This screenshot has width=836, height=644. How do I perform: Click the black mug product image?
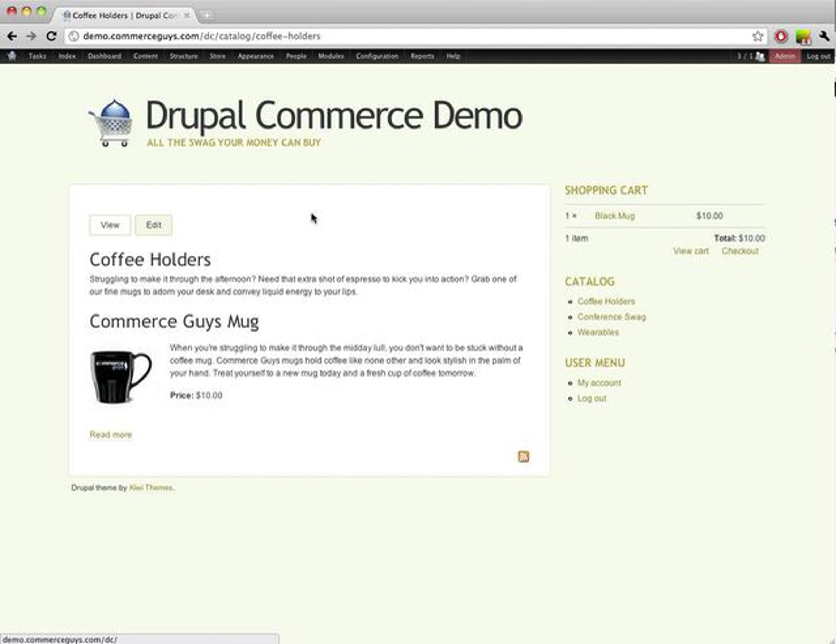(x=121, y=377)
